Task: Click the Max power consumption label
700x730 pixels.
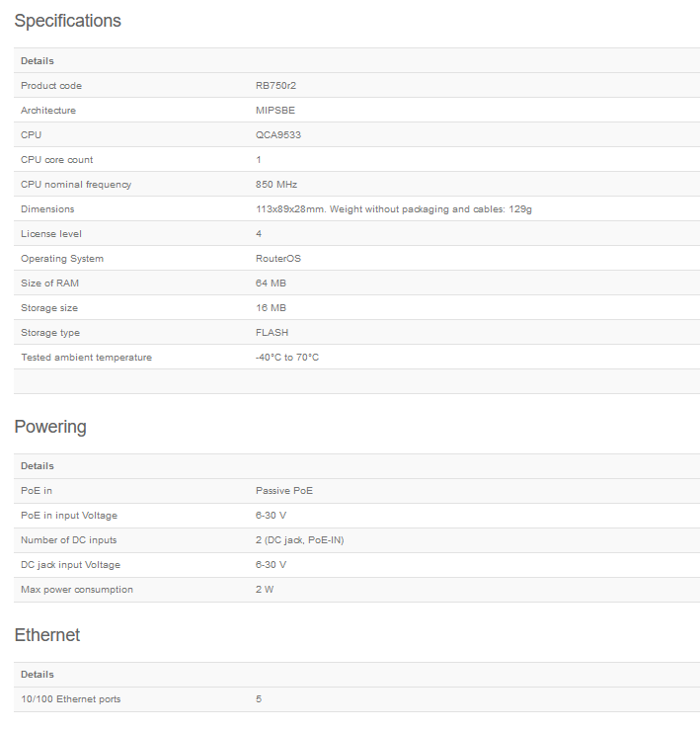Action: point(77,590)
